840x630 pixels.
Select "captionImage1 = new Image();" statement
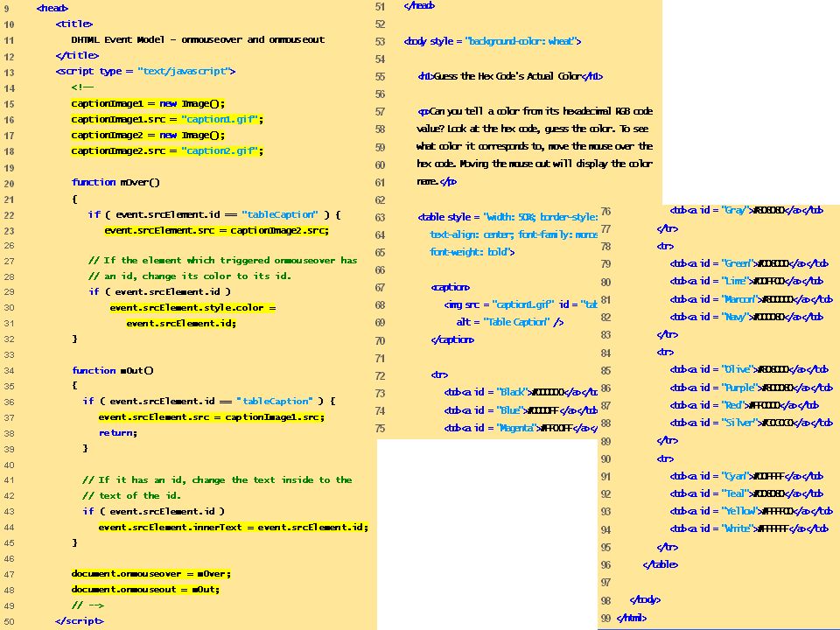click(148, 103)
